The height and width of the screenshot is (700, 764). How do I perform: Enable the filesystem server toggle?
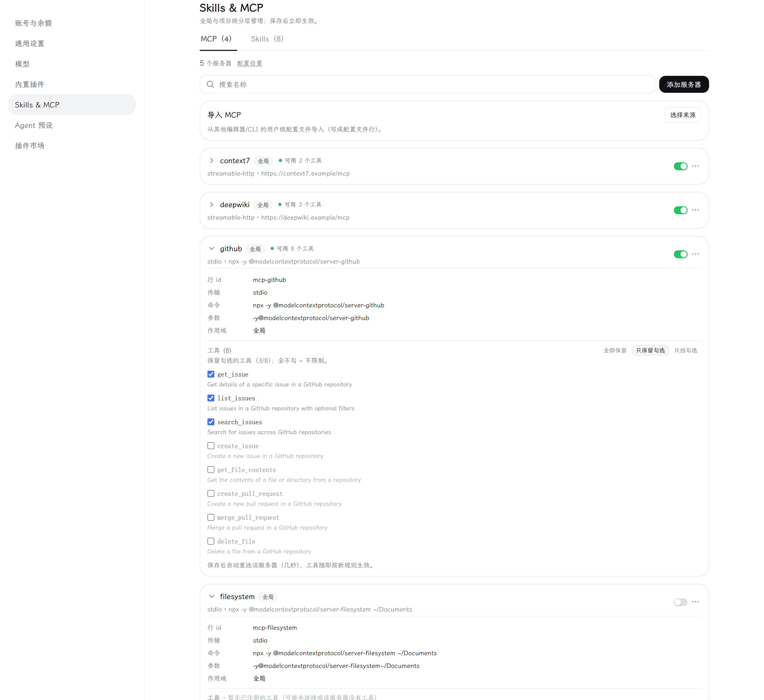[x=680, y=602]
